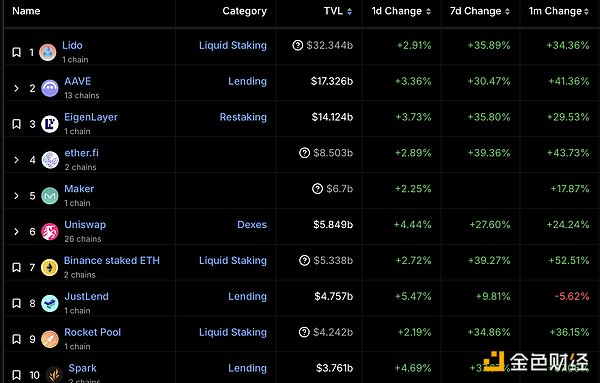
Task: Click the Lido logo icon
Action: [48, 52]
